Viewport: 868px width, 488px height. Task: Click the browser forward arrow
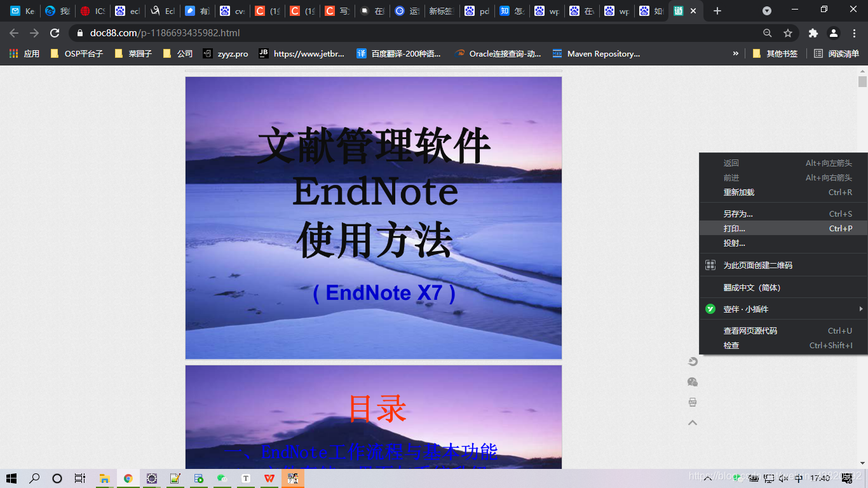point(34,33)
